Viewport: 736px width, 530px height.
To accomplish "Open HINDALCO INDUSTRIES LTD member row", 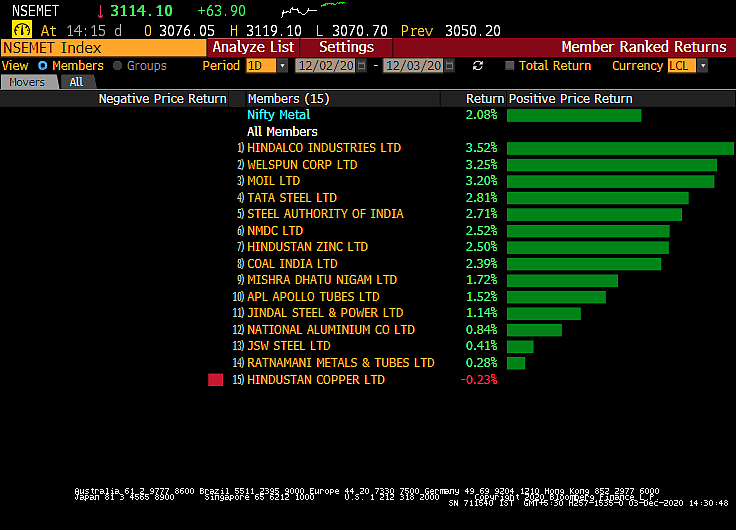I will 324,148.
